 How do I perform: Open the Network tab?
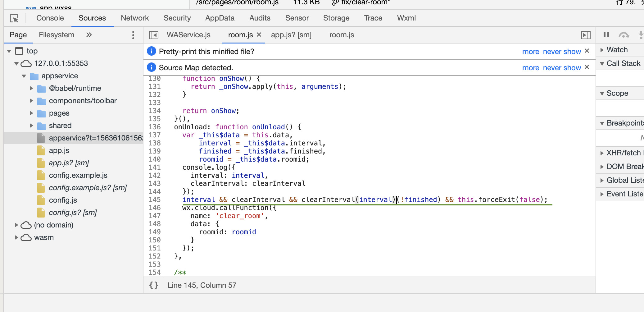[x=135, y=18]
